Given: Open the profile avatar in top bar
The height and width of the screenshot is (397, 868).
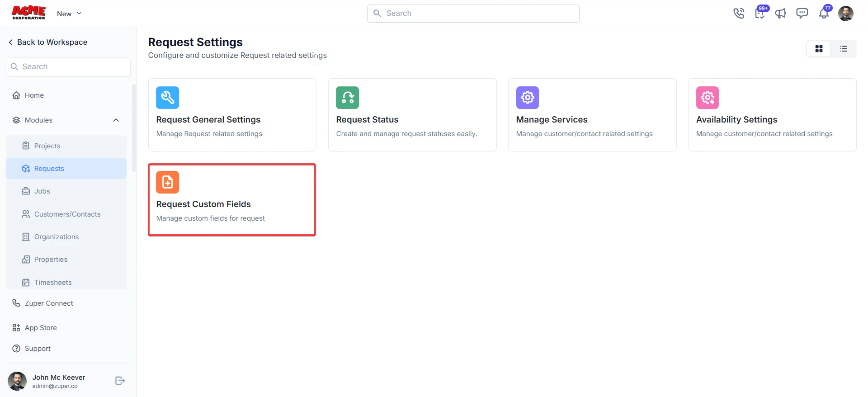Looking at the screenshot, I should tap(845, 14).
